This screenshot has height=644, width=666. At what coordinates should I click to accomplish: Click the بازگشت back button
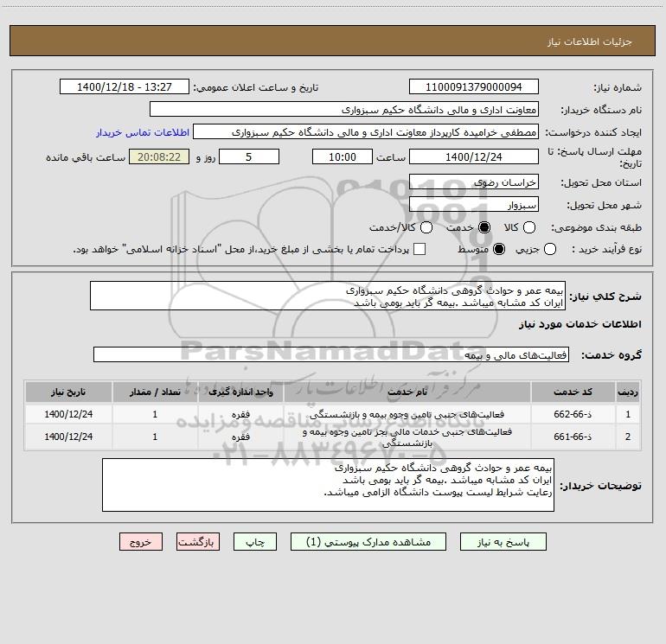point(198,542)
